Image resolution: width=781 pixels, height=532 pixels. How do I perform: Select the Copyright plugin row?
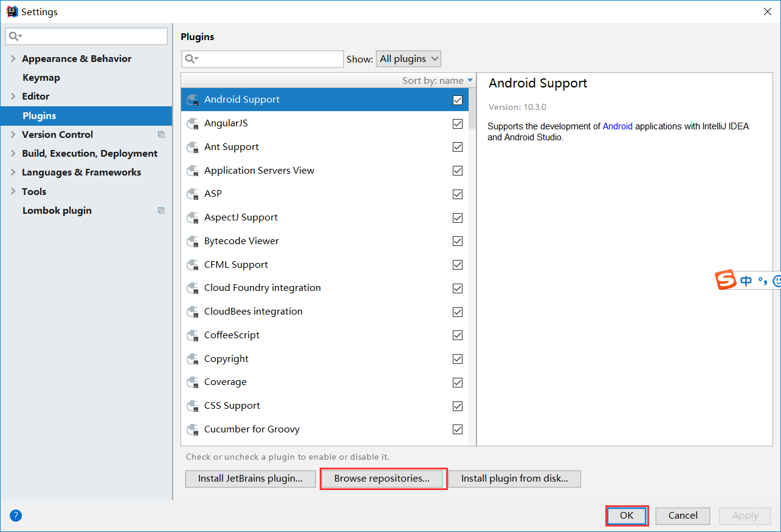click(325, 360)
